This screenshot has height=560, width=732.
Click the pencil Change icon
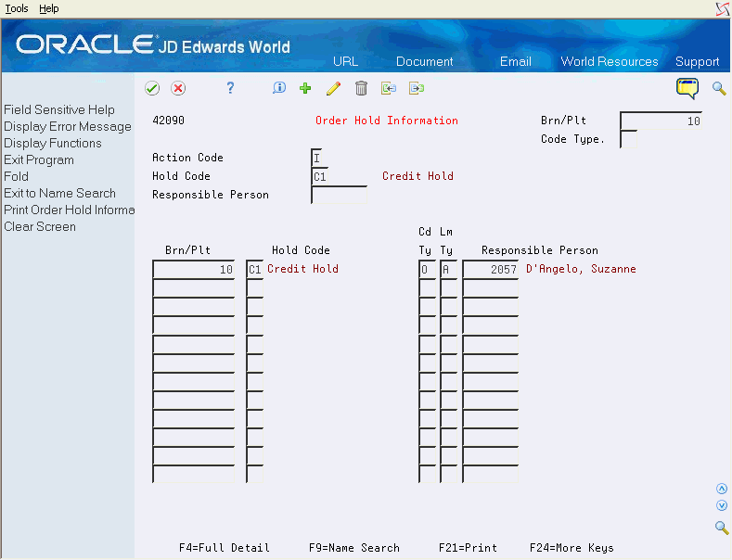pos(333,88)
